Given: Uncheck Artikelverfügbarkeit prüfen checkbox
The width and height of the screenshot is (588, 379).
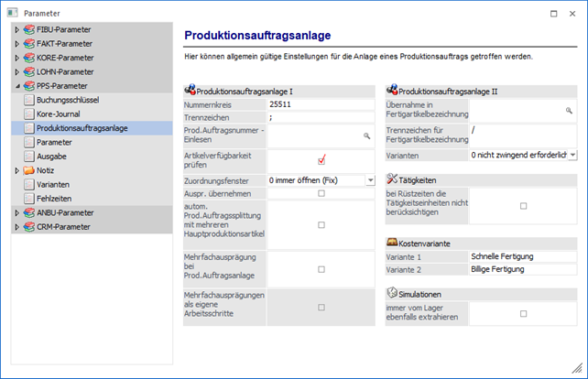Looking at the screenshot, I should pos(321,159).
